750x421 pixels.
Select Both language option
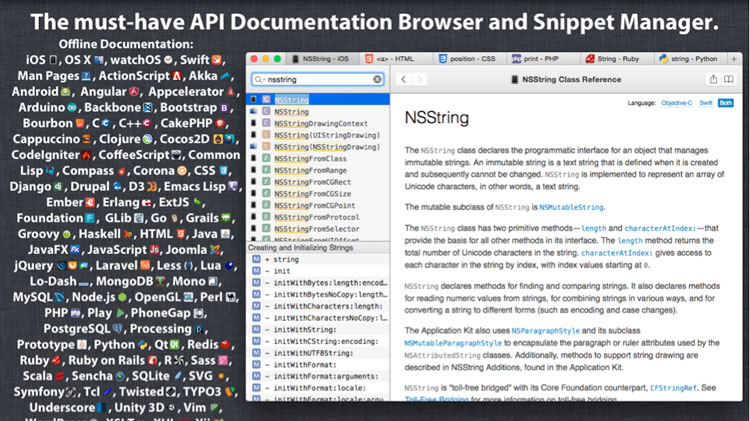click(x=726, y=103)
